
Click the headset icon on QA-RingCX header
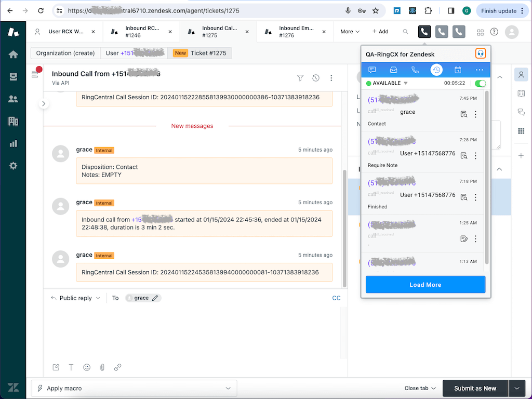pyautogui.click(x=480, y=53)
